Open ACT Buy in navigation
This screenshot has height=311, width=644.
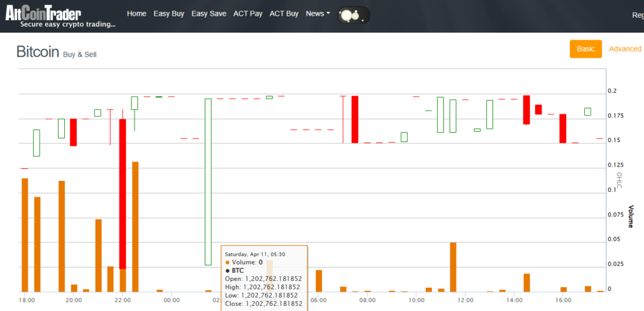pyautogui.click(x=284, y=14)
